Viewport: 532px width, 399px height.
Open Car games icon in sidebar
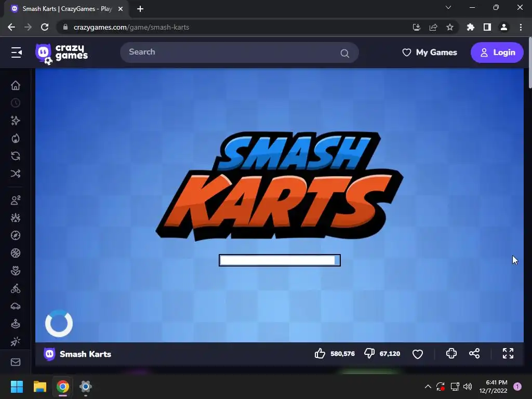[16, 306]
